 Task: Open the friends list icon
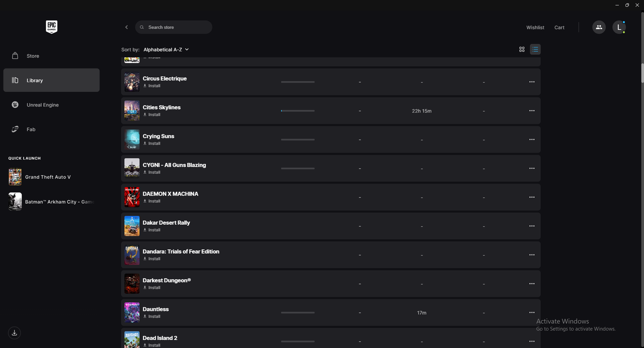(x=599, y=27)
